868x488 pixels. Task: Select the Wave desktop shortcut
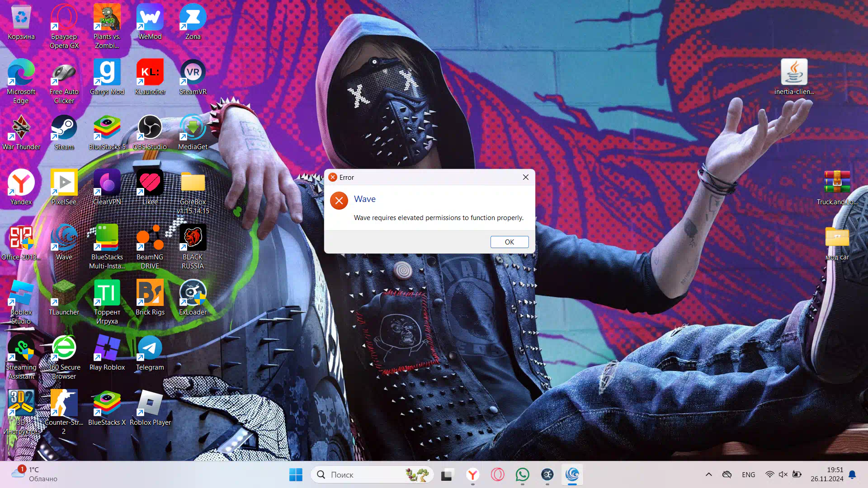click(64, 242)
